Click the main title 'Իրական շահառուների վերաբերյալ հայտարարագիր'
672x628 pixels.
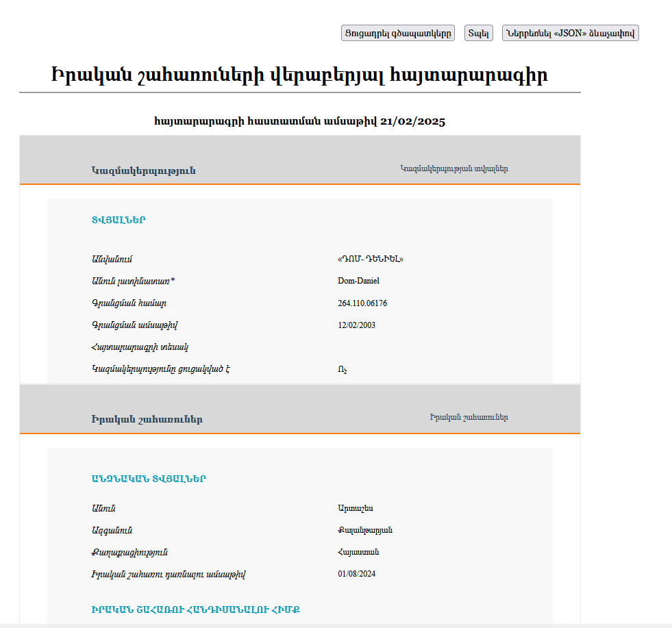pyautogui.click(x=299, y=75)
